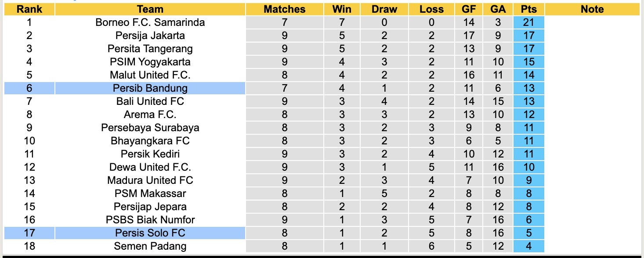The height and width of the screenshot is (258, 644).
Task: Click the GF column header
Action: [x=469, y=9]
